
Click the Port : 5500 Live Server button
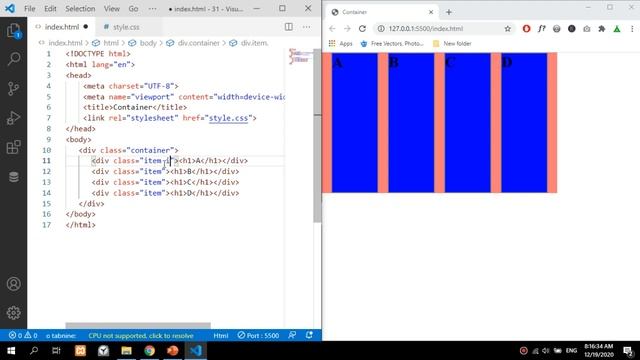pos(258,336)
